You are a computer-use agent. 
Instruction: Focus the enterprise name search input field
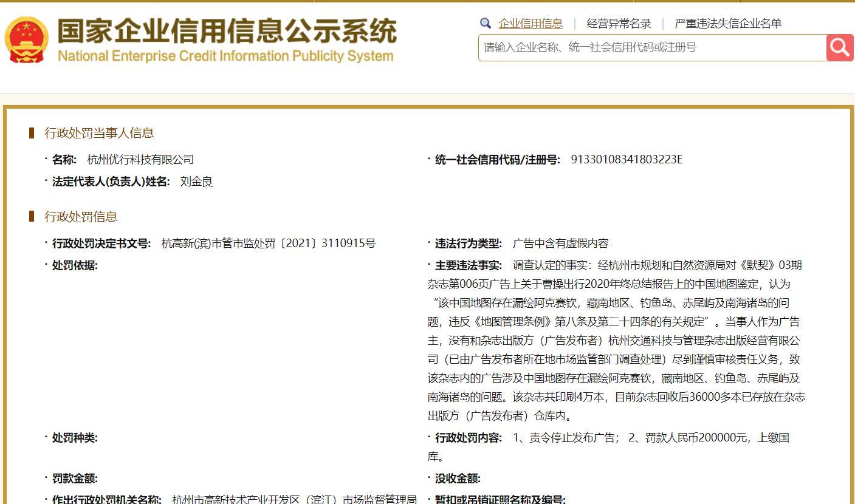[652, 47]
